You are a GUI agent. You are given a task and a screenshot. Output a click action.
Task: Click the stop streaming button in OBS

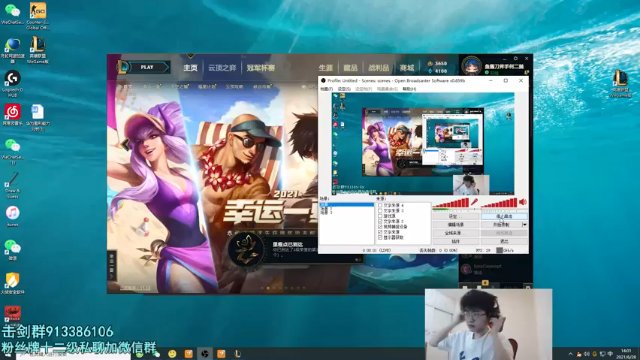[504, 216]
